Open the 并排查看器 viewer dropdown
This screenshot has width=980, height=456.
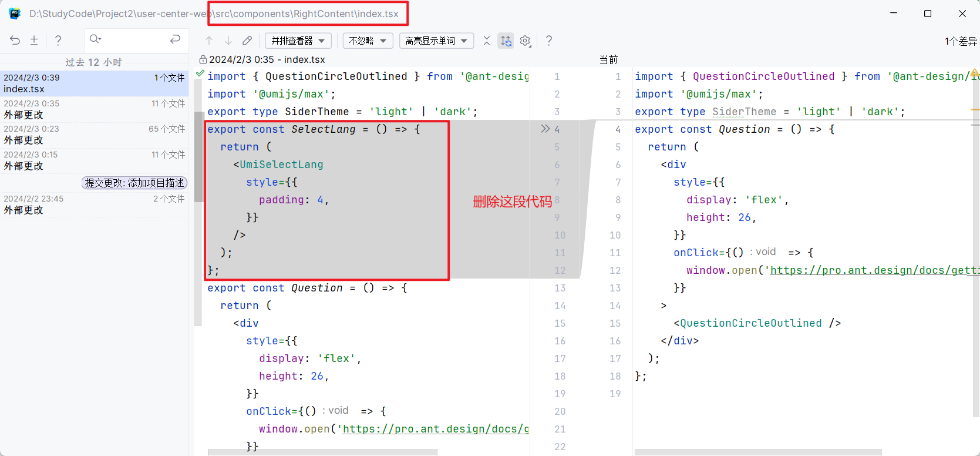click(x=298, y=41)
